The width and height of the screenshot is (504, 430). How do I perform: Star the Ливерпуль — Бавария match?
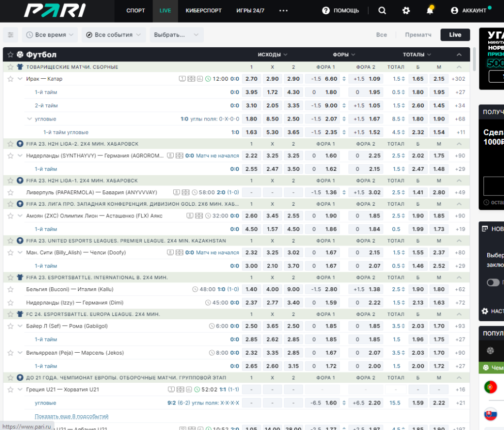[x=10, y=192]
